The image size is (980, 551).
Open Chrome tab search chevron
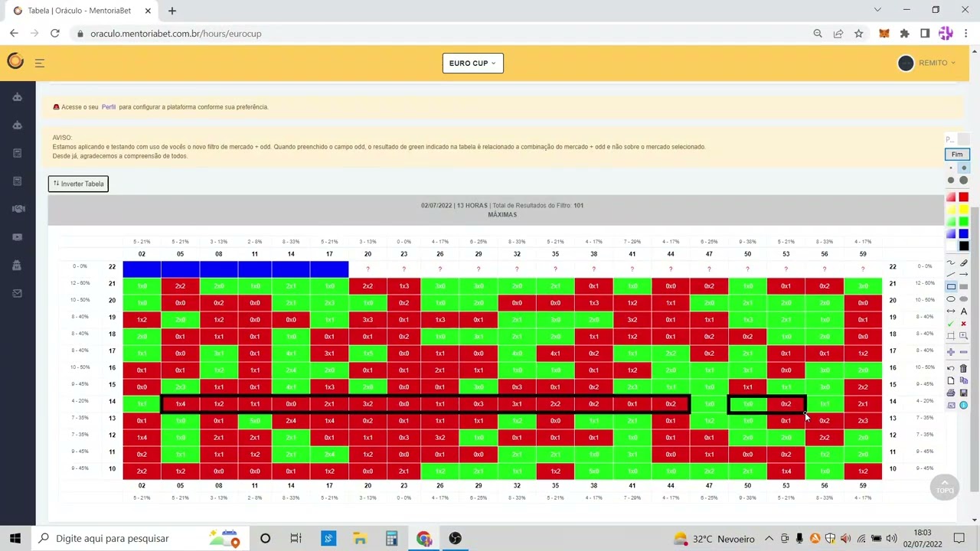pos(877,10)
